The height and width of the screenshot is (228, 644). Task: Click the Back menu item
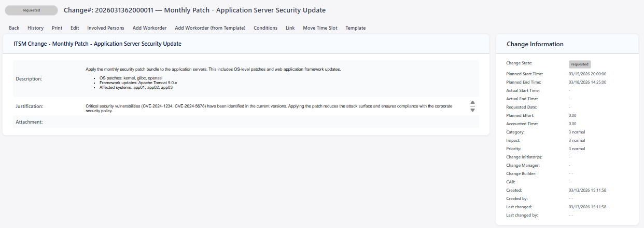tap(14, 28)
